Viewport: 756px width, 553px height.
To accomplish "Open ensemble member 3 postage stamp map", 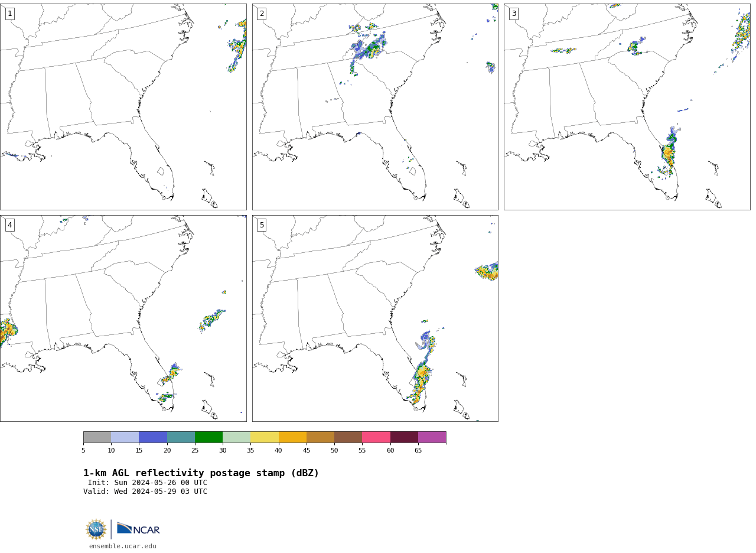I will tap(627, 107).
